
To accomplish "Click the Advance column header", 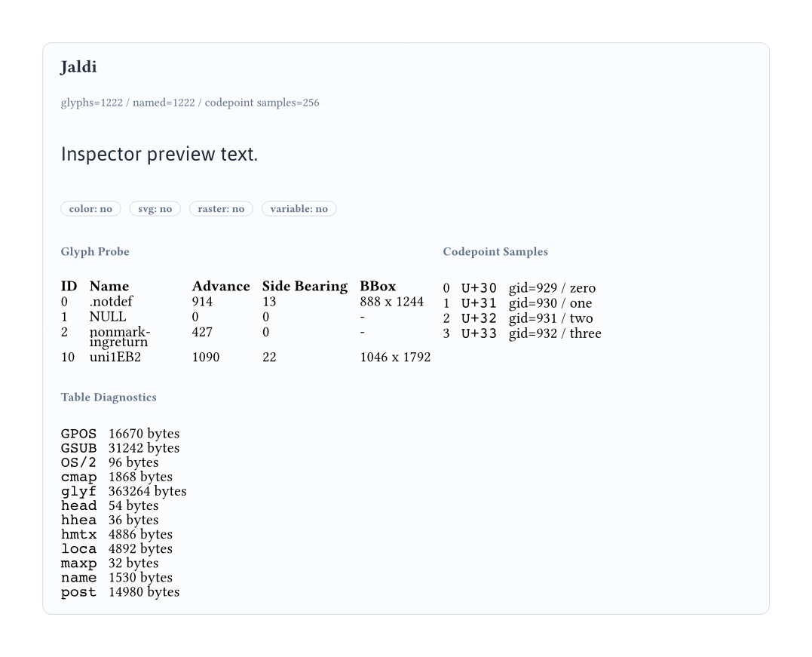I will tap(221, 286).
